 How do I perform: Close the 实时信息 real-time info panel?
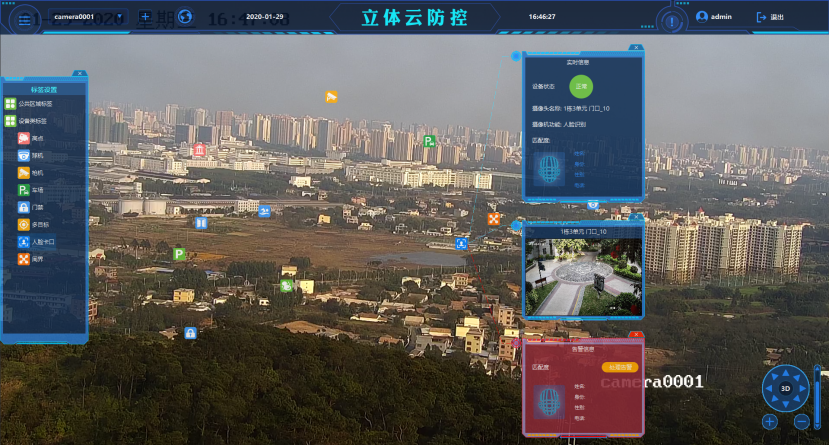pyautogui.click(x=636, y=48)
